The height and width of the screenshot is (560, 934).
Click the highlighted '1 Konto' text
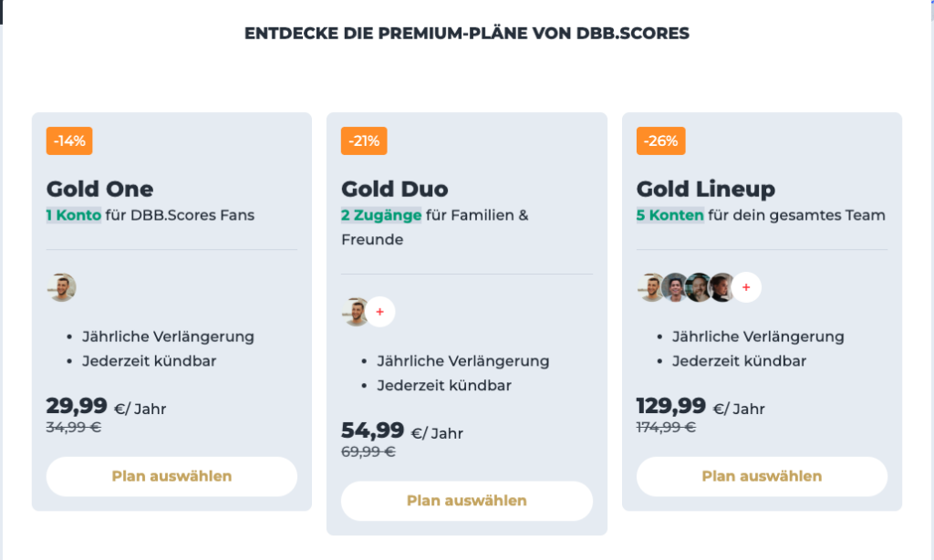click(x=74, y=216)
